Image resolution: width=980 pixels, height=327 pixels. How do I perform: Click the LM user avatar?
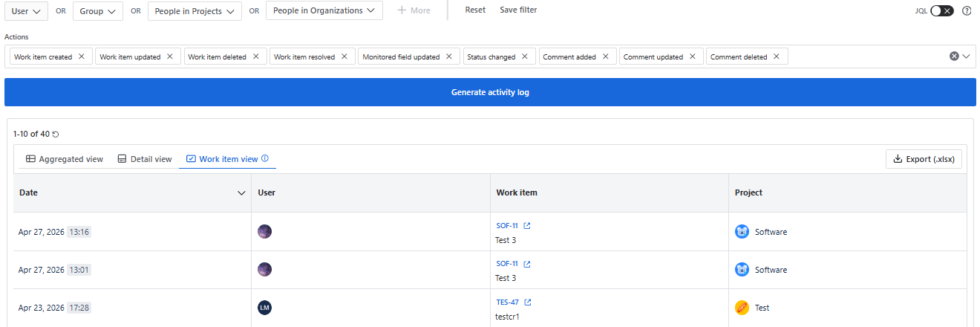coord(264,308)
